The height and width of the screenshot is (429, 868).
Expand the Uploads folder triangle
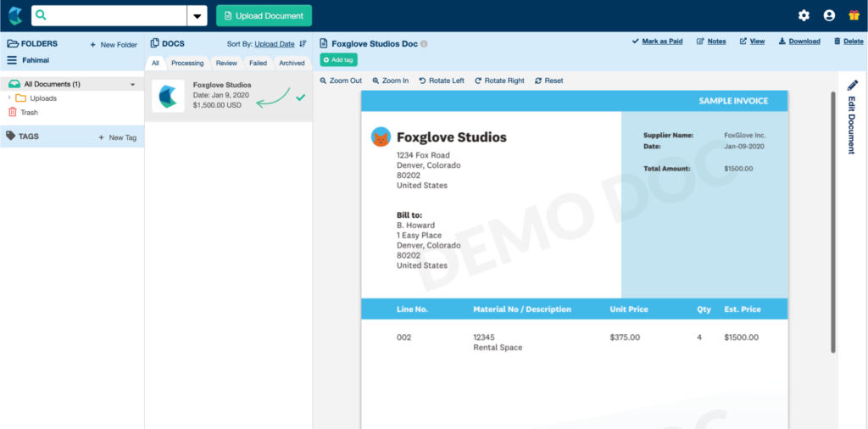click(9, 98)
